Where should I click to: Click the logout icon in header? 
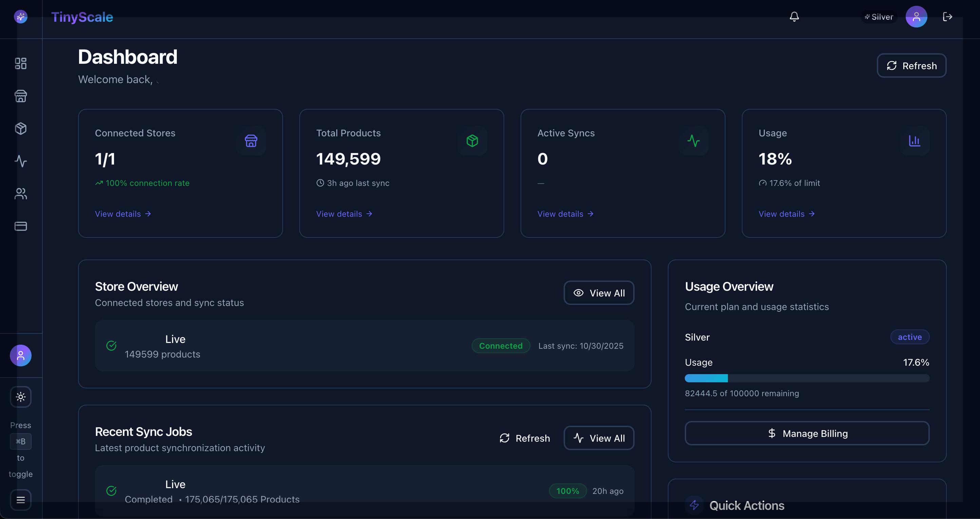tap(947, 17)
